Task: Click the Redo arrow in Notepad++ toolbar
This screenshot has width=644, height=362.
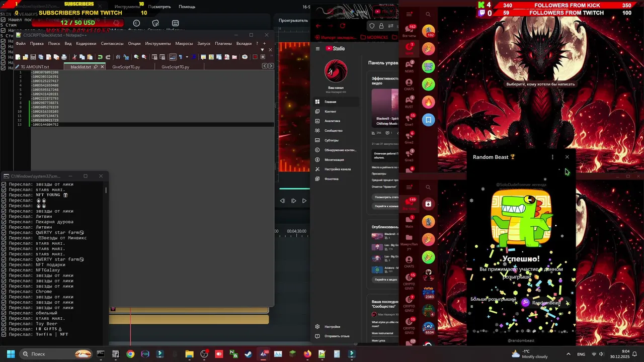Action: pyautogui.click(x=108, y=57)
